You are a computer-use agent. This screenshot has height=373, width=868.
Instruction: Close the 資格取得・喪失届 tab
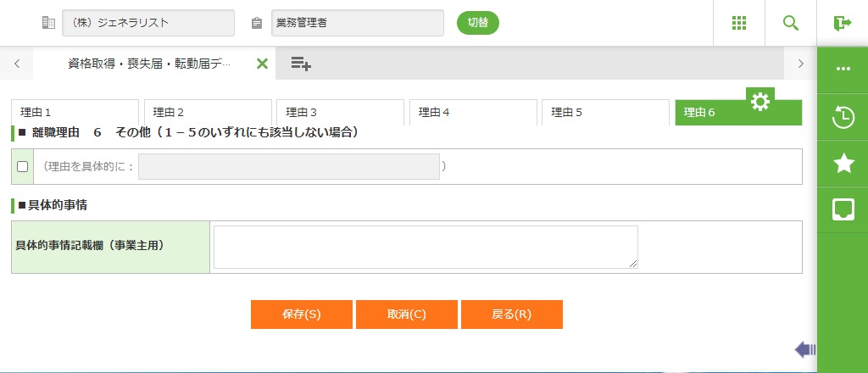coord(262,64)
